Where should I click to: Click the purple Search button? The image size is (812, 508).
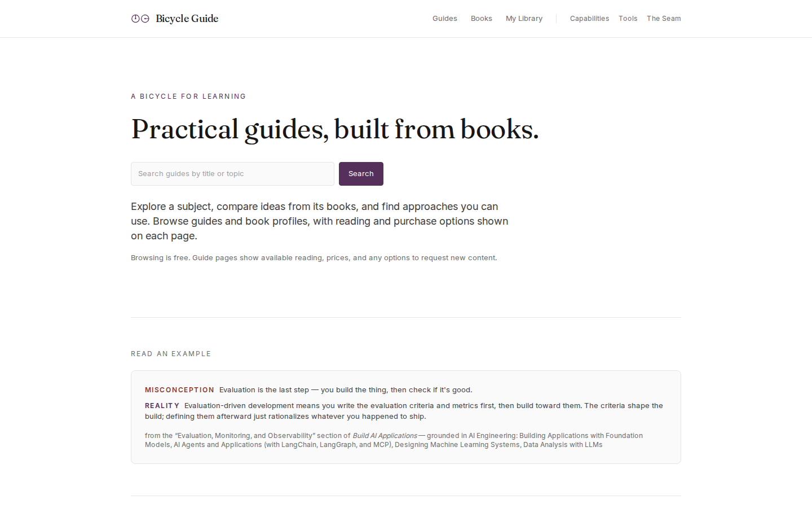pos(361,174)
